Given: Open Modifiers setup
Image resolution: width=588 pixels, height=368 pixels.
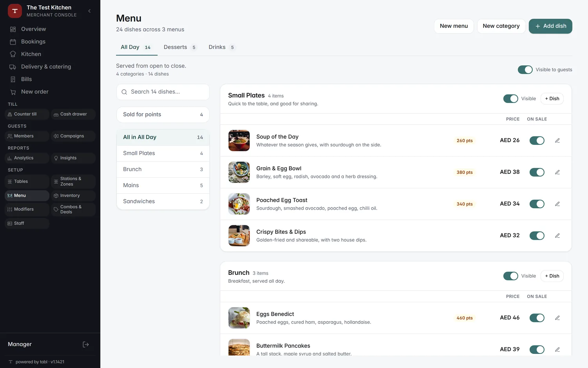Looking at the screenshot, I should [27, 209].
